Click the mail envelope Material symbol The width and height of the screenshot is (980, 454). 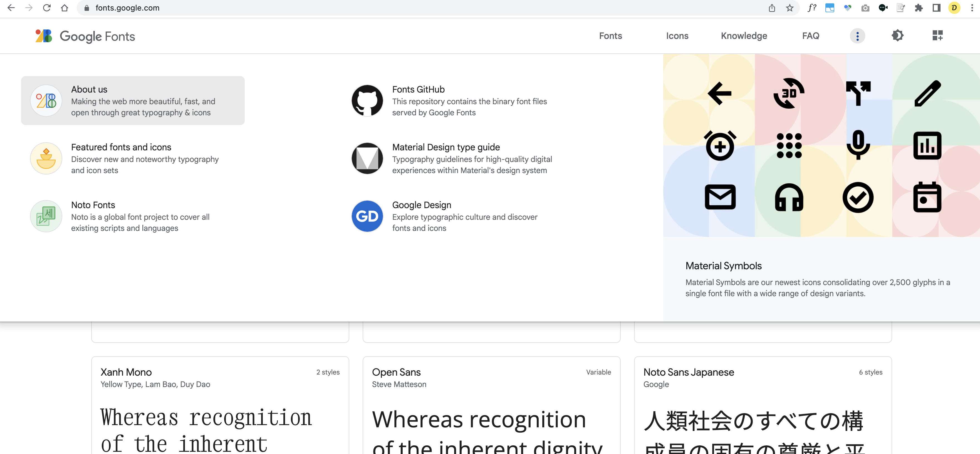tap(720, 197)
